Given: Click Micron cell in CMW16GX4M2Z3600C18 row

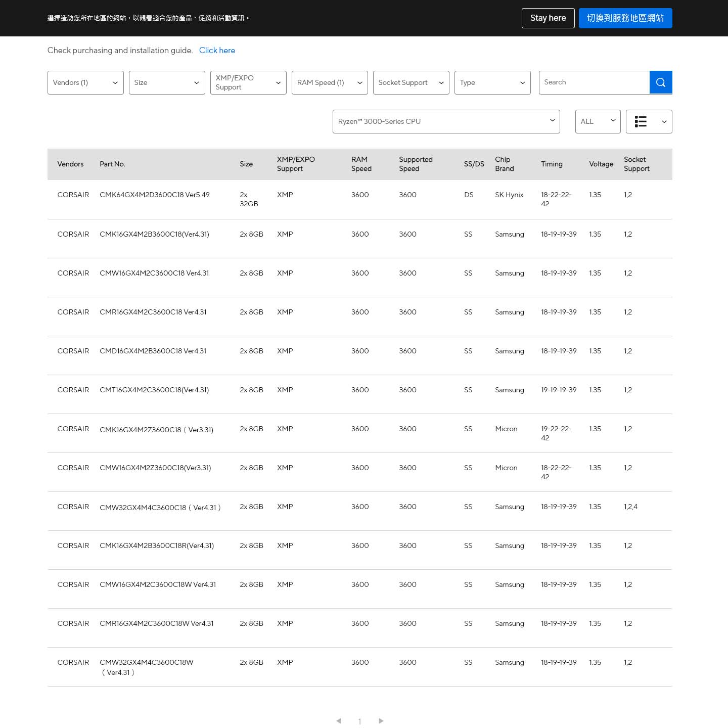Looking at the screenshot, I should (x=506, y=468).
